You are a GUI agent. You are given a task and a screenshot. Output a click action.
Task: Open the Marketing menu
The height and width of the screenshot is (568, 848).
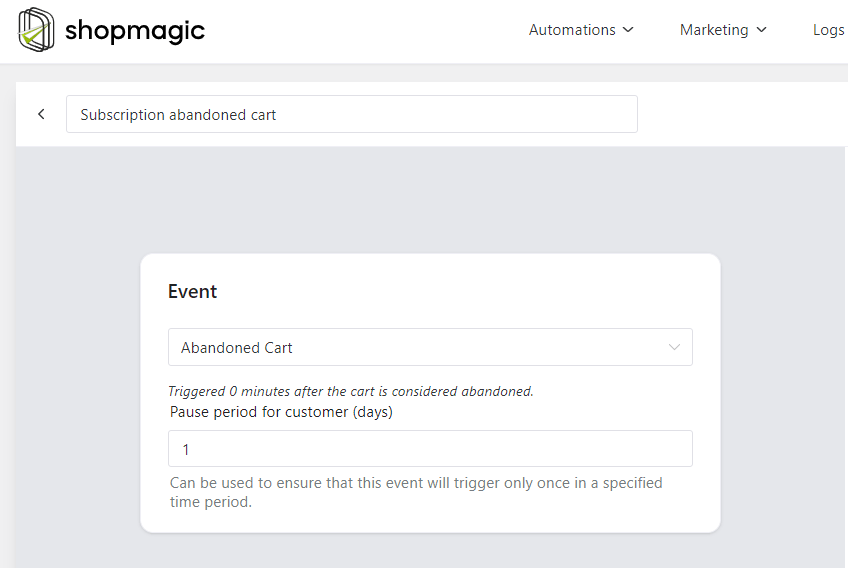point(723,30)
